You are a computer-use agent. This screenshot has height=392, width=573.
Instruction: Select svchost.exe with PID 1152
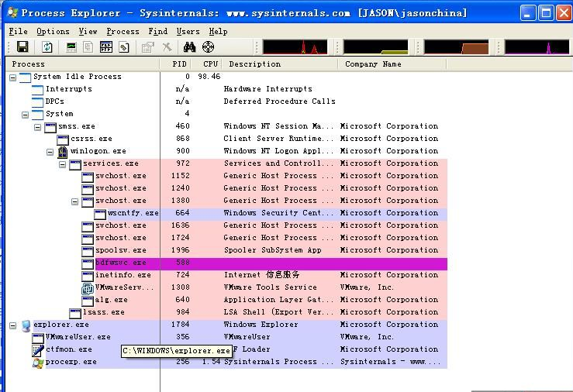point(121,176)
